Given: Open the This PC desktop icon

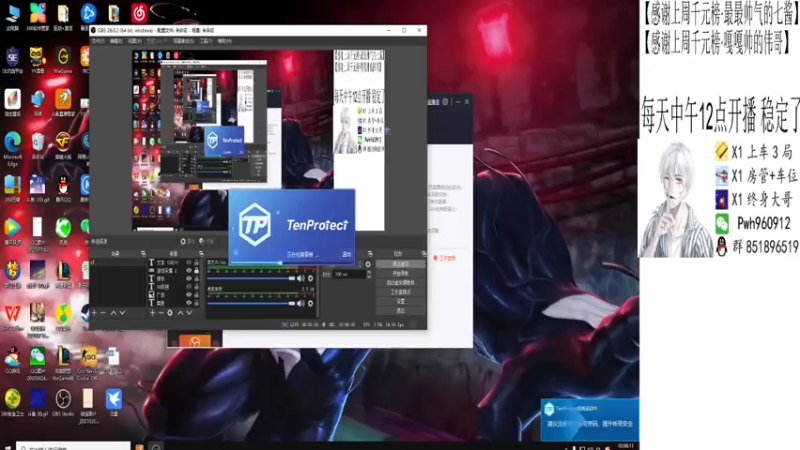Looking at the screenshot, I should 12,16.
